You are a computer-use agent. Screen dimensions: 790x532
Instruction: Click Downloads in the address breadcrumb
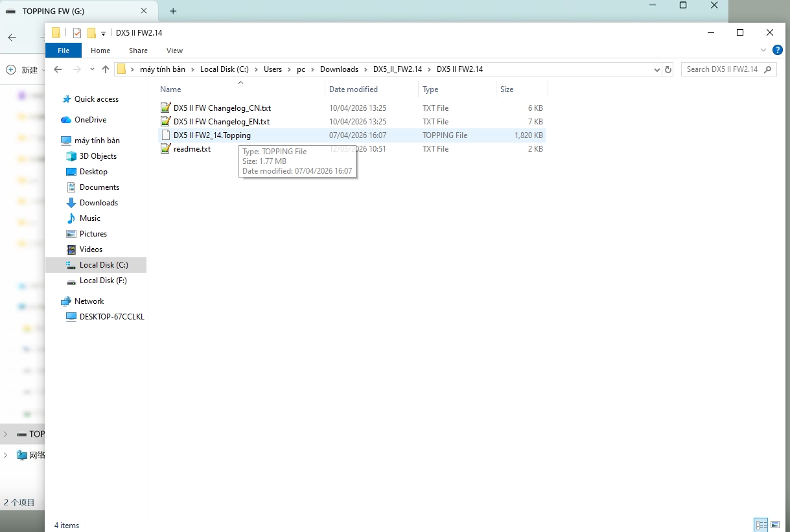click(339, 69)
